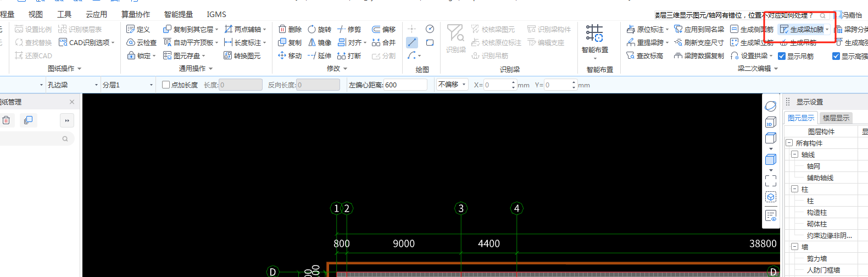Collapse 柱 tree node
868x277 pixels.
[794, 189]
